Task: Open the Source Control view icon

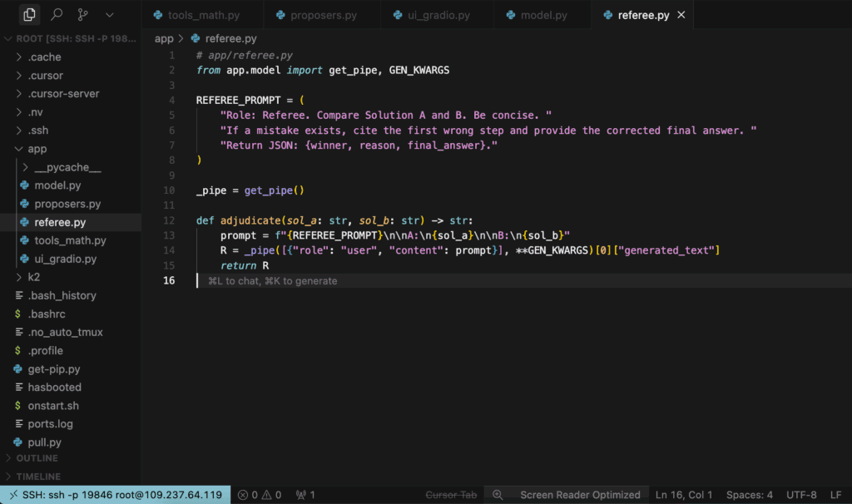Action: (82, 15)
